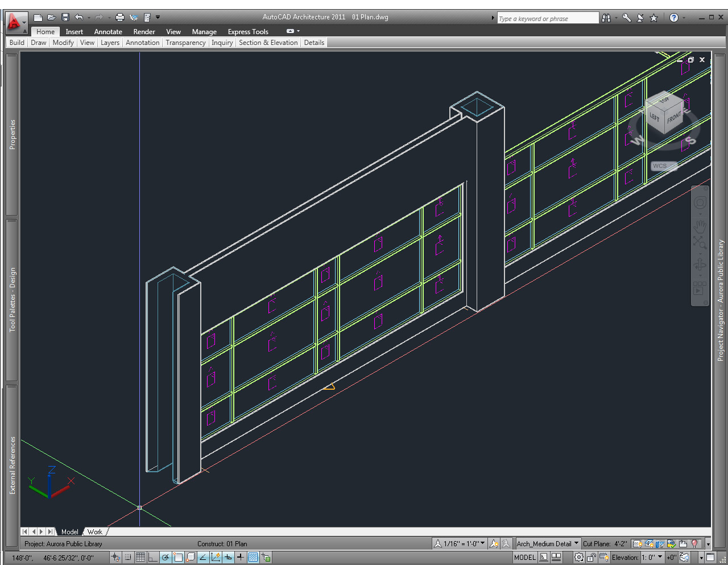This screenshot has width=728, height=565.
Task: Create a new drawing from quick access toolbar
Action: click(x=38, y=18)
